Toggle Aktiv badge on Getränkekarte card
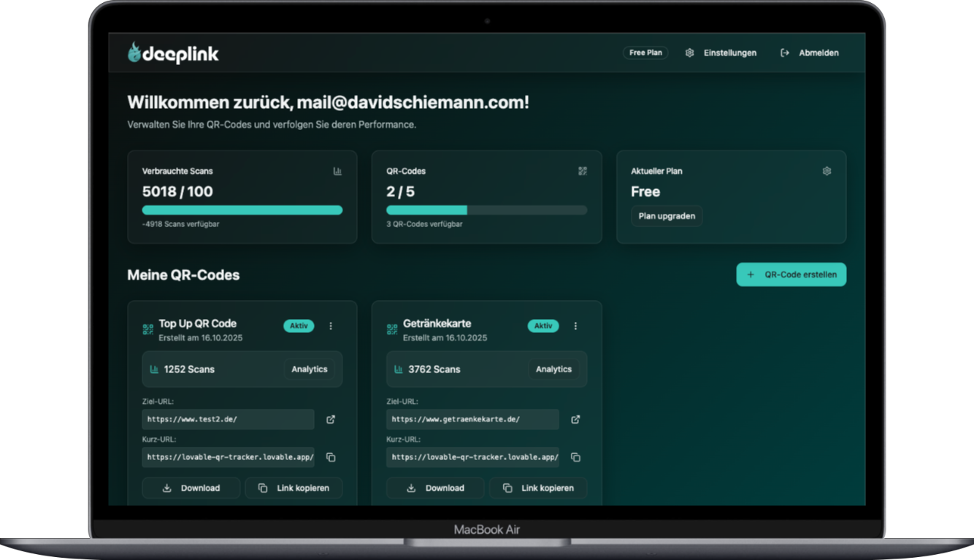This screenshot has width=974, height=560. pyautogui.click(x=542, y=326)
